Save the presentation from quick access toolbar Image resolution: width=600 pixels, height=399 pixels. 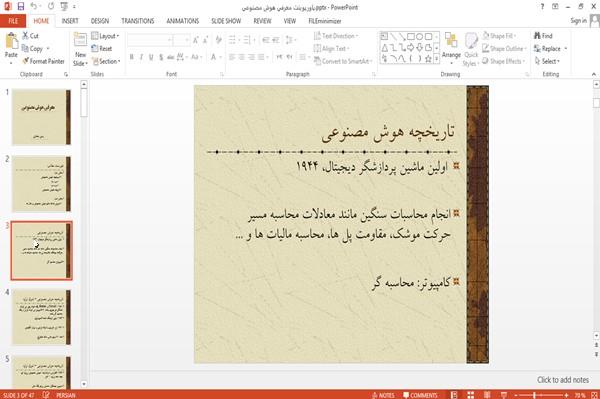(21, 7)
